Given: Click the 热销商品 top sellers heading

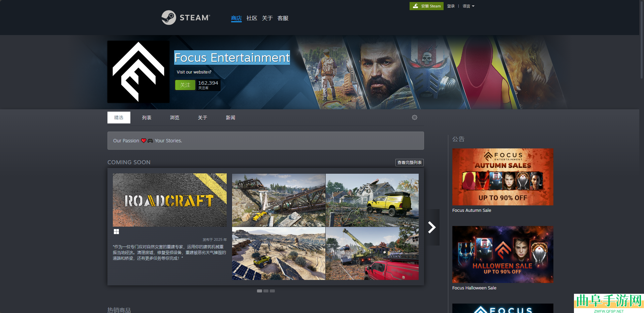Looking at the screenshot, I should (x=119, y=310).
